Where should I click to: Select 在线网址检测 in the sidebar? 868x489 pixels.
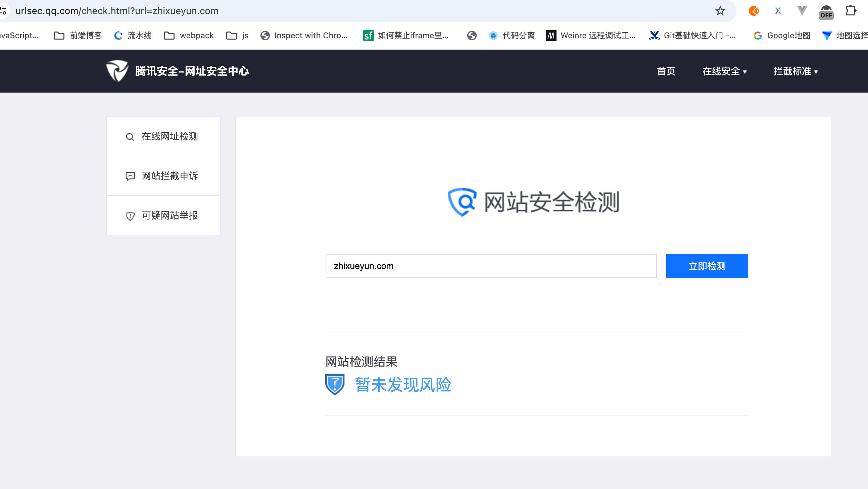[163, 137]
